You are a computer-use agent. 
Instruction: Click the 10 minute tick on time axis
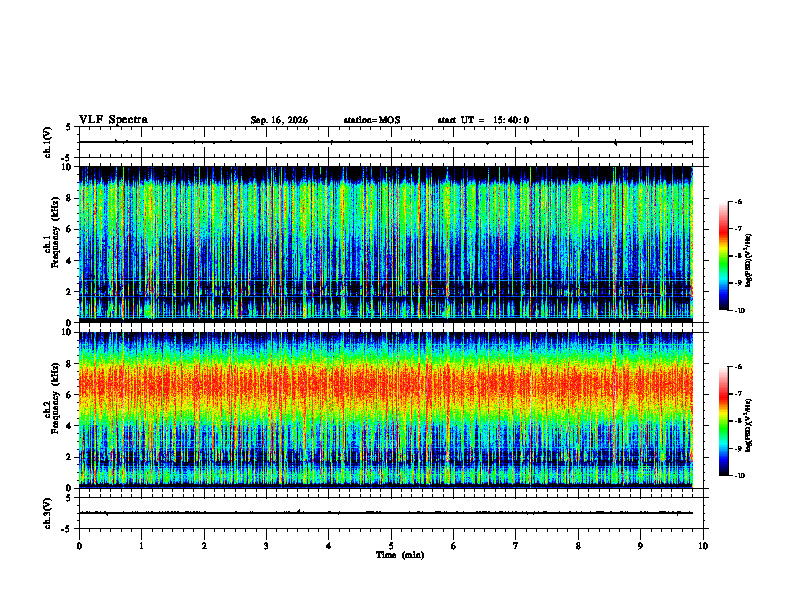click(x=703, y=546)
